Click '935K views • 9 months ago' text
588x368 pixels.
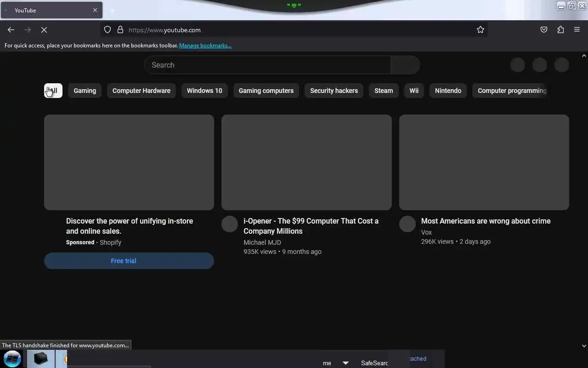click(x=283, y=252)
